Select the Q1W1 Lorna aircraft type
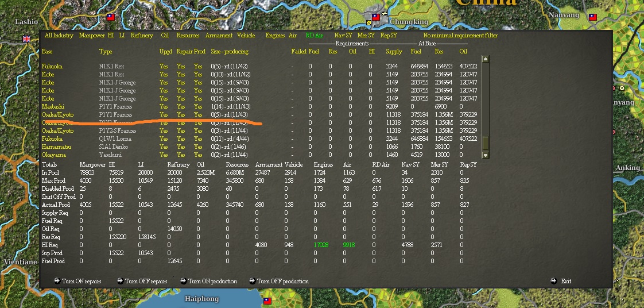This screenshot has height=308, width=644. click(115, 138)
